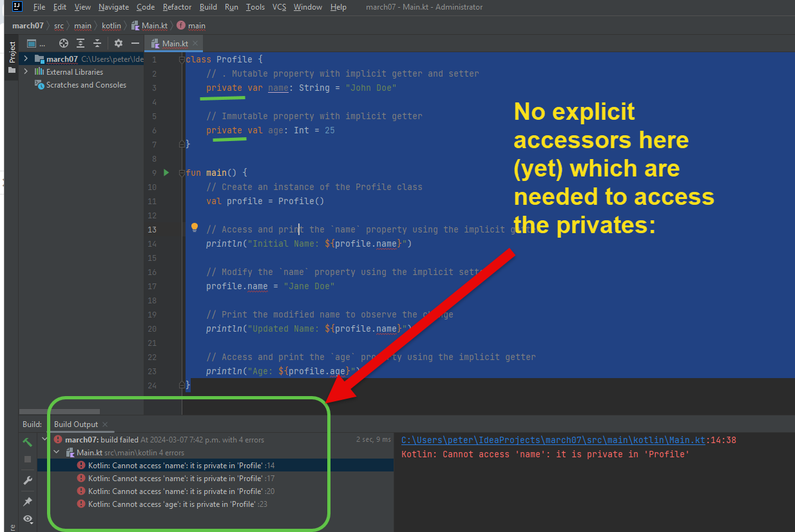The height and width of the screenshot is (532, 795).
Task: Click error message text in build output console
Action: point(545,454)
